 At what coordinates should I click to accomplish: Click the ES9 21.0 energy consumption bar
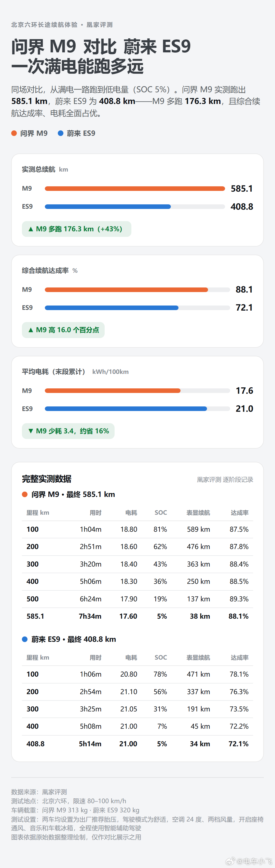coord(126,409)
